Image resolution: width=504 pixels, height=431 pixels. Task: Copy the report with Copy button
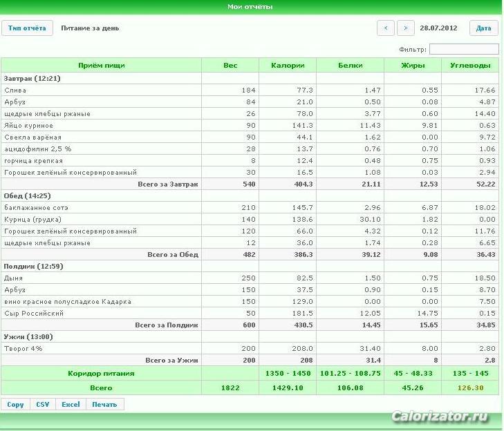point(15,404)
